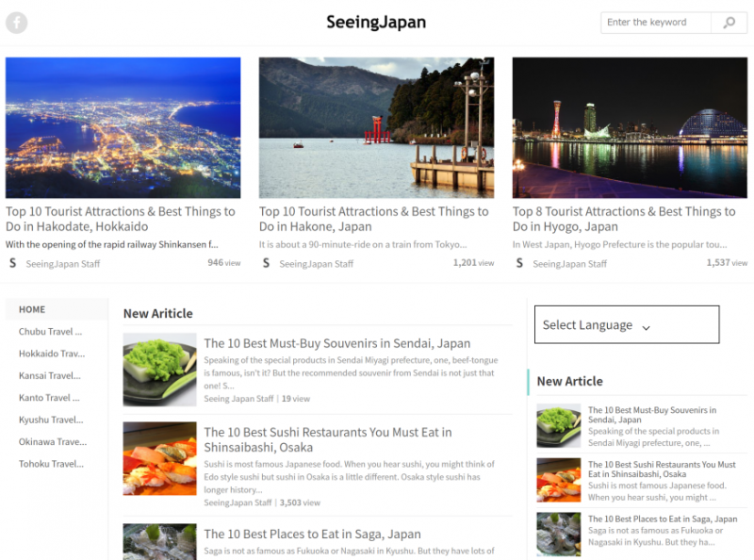Click the Select Language chevron arrow
Viewport: 754px width, 560px height.
pyautogui.click(x=647, y=328)
